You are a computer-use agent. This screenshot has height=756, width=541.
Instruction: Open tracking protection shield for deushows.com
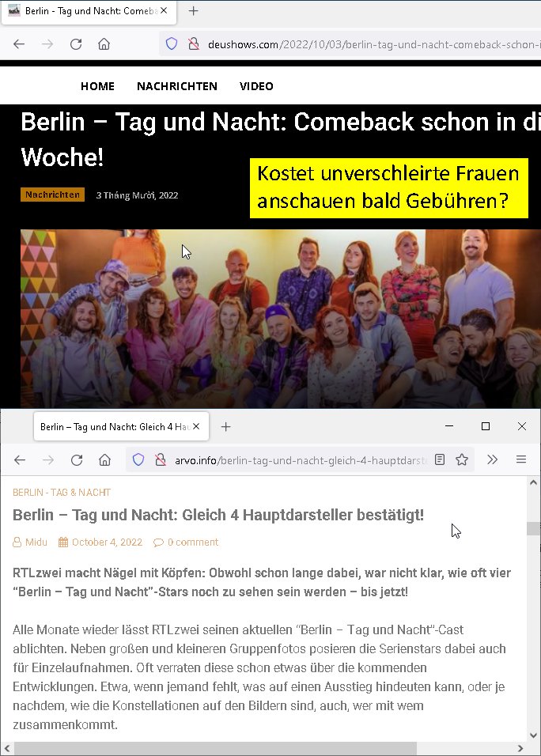(x=172, y=44)
